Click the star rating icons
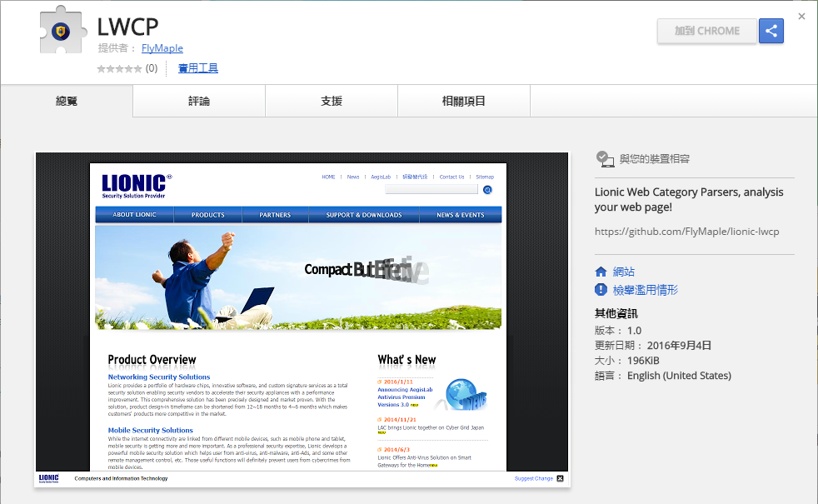The width and height of the screenshot is (818, 504). point(119,69)
